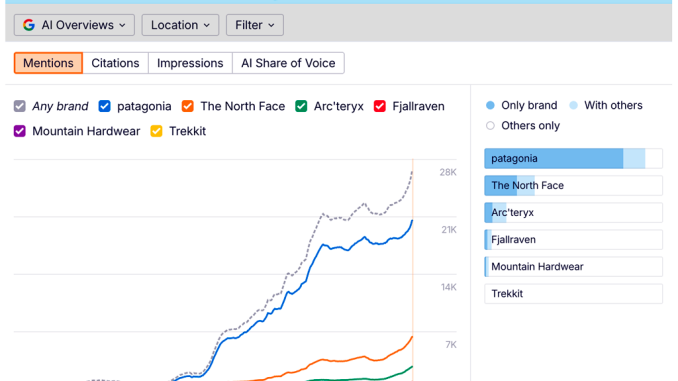Click the 7K axis label
The image size is (678, 381).
pos(451,345)
